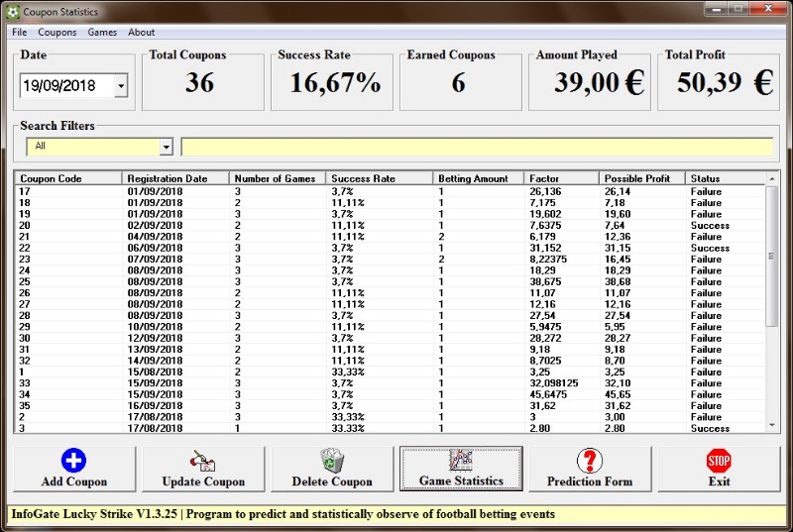
Task: Click the table scrollbar down arrow
Action: (773, 424)
